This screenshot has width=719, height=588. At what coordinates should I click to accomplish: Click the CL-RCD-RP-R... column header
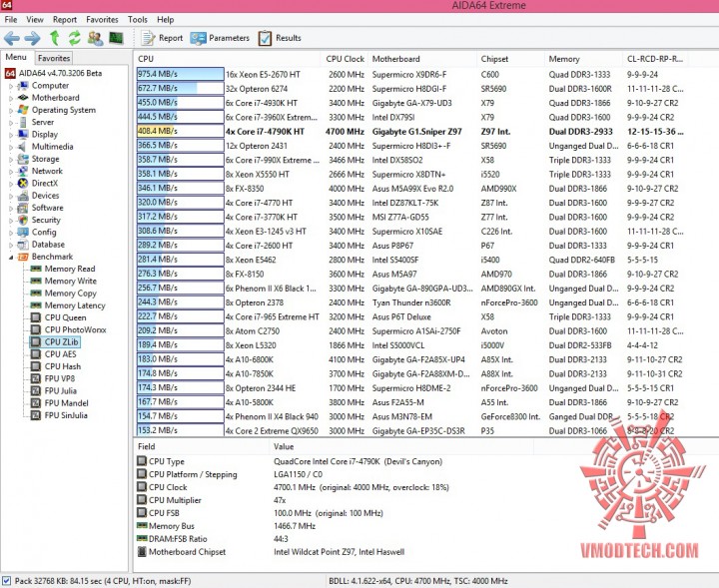coord(655,59)
